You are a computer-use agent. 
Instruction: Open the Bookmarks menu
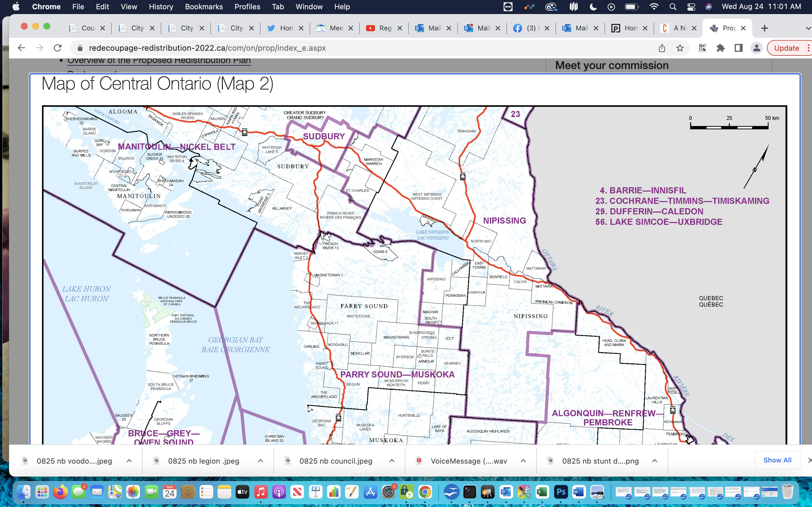coord(204,6)
